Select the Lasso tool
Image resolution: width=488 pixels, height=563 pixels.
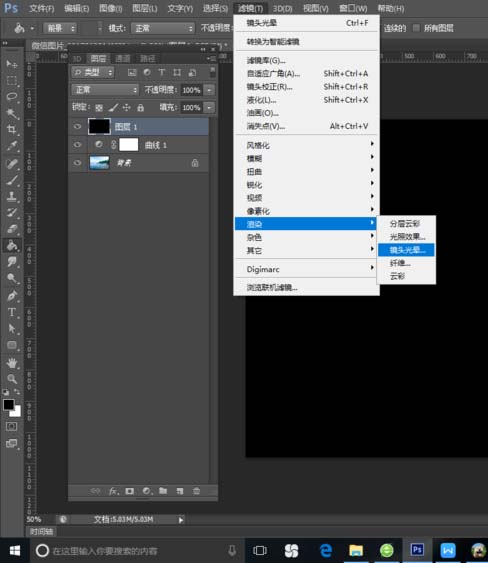[x=12, y=96]
